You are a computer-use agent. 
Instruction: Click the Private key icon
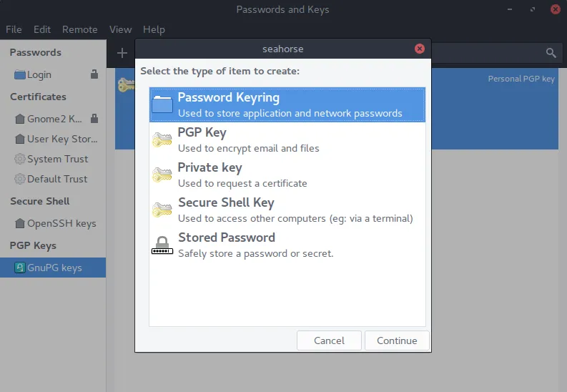(x=162, y=175)
